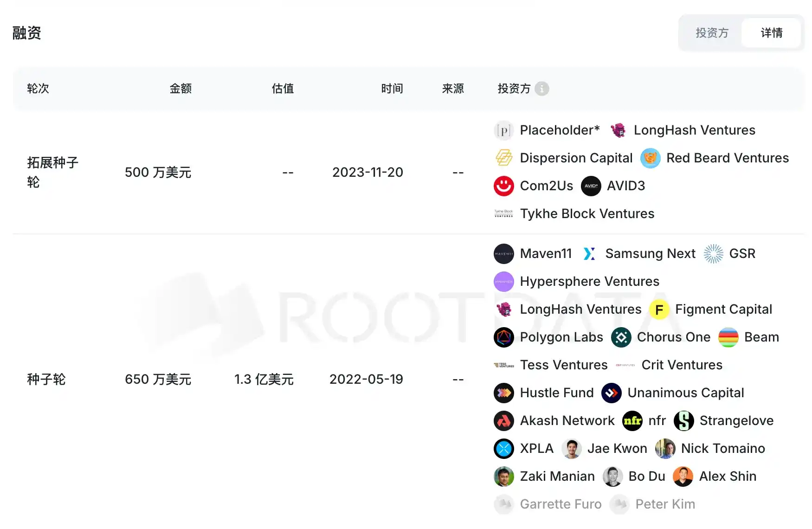This screenshot has width=812, height=529.
Task: Select the 详情 tab
Action: (771, 33)
